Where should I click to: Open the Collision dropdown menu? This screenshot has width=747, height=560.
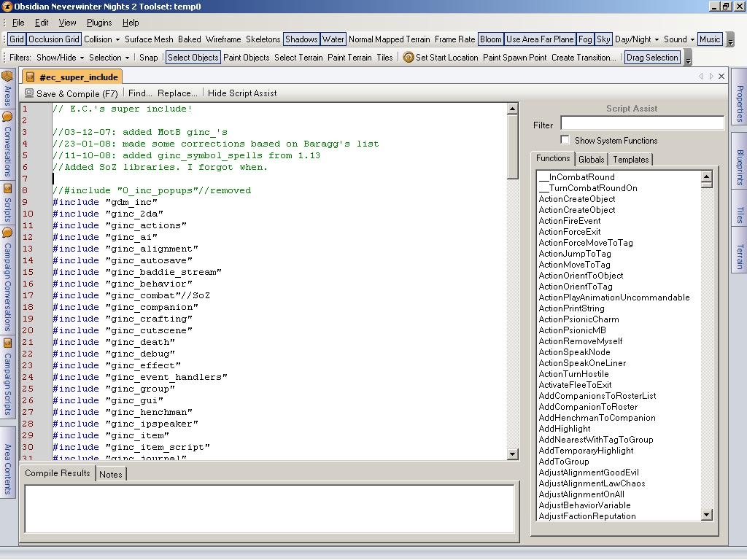click(x=101, y=39)
